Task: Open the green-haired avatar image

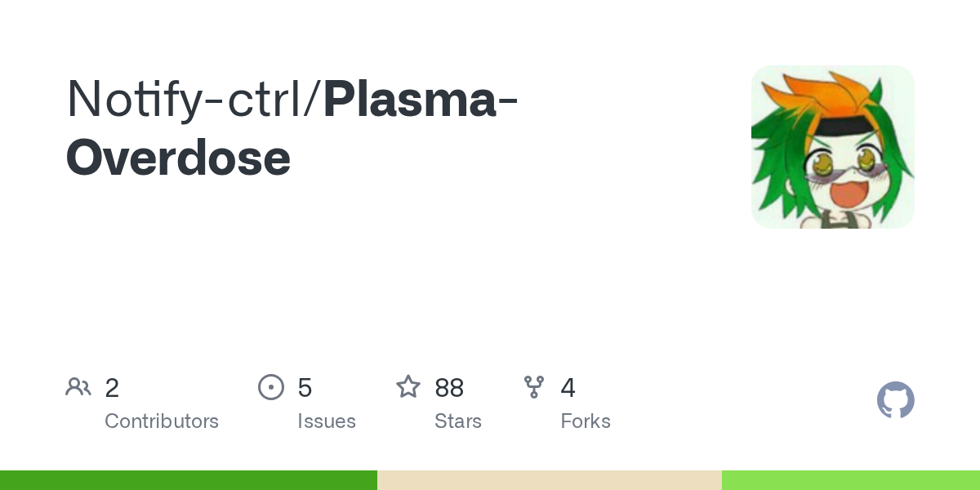Action: click(x=832, y=147)
